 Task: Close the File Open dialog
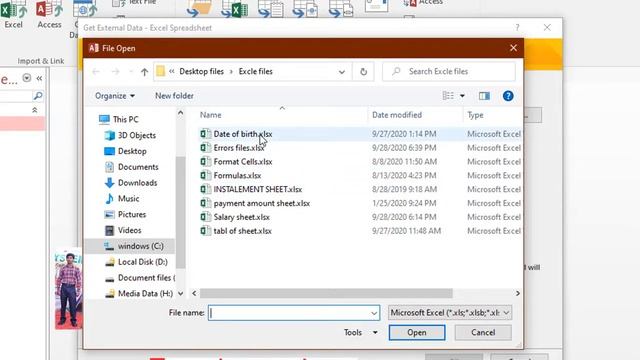(x=513, y=48)
